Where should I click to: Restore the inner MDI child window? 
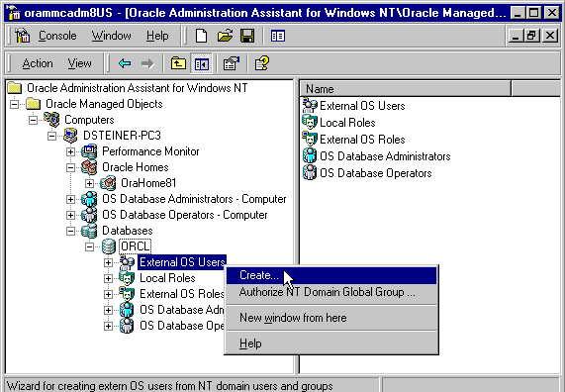pos(531,36)
